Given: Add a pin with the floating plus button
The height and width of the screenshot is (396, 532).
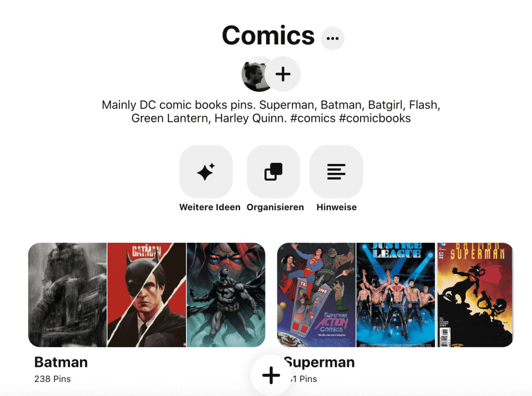Looking at the screenshot, I should click(271, 375).
